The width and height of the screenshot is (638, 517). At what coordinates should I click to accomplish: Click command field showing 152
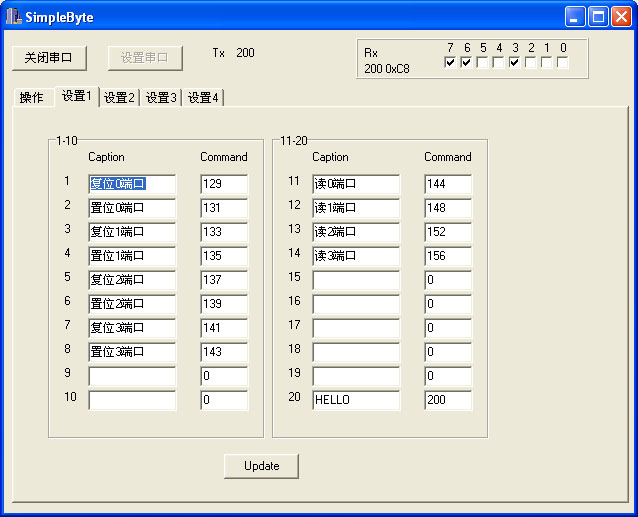448,232
